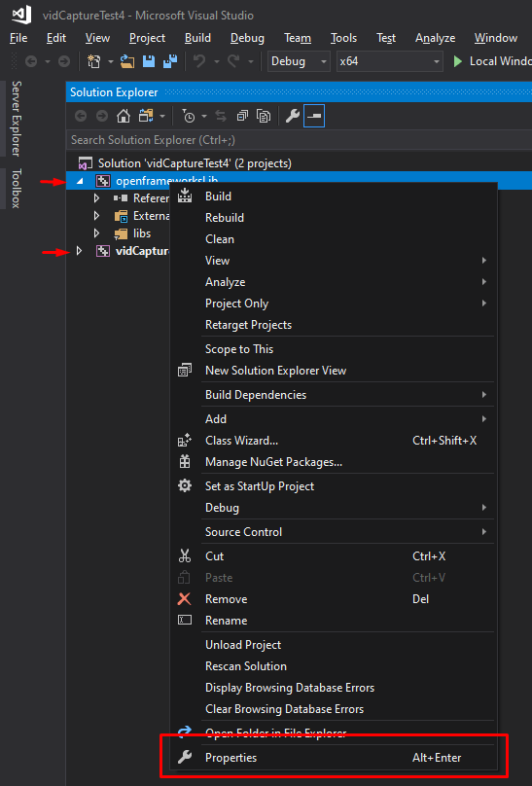Open the Team menu
The image size is (532, 786).
(x=297, y=38)
